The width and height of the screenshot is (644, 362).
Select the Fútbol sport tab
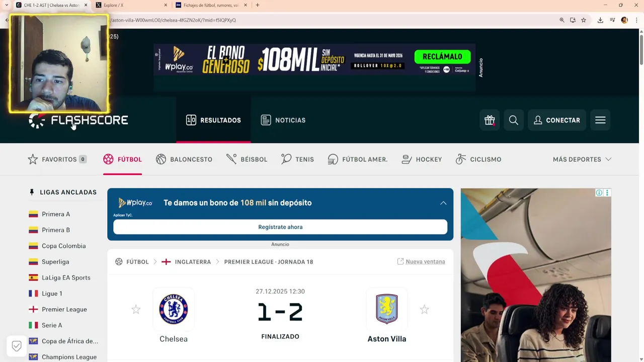point(123,159)
